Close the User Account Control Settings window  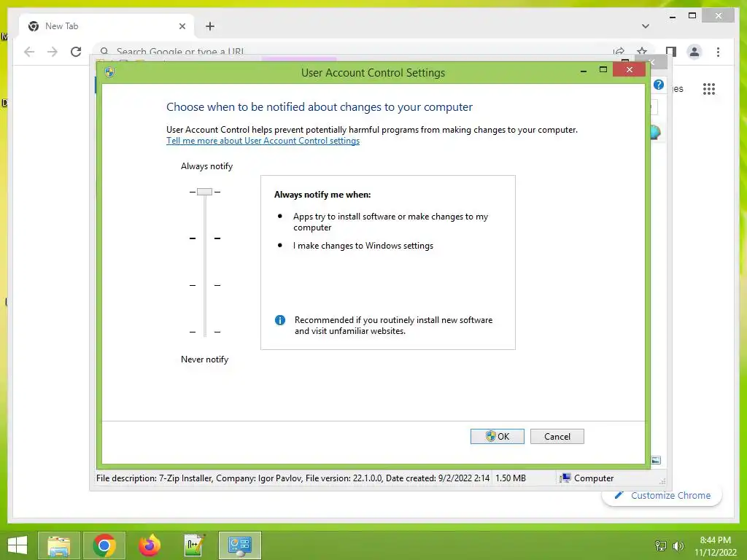[630, 70]
